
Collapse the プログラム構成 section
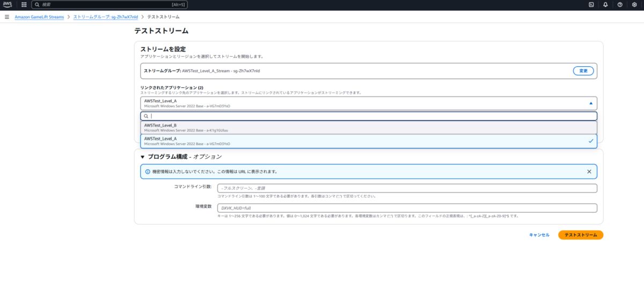coord(142,156)
